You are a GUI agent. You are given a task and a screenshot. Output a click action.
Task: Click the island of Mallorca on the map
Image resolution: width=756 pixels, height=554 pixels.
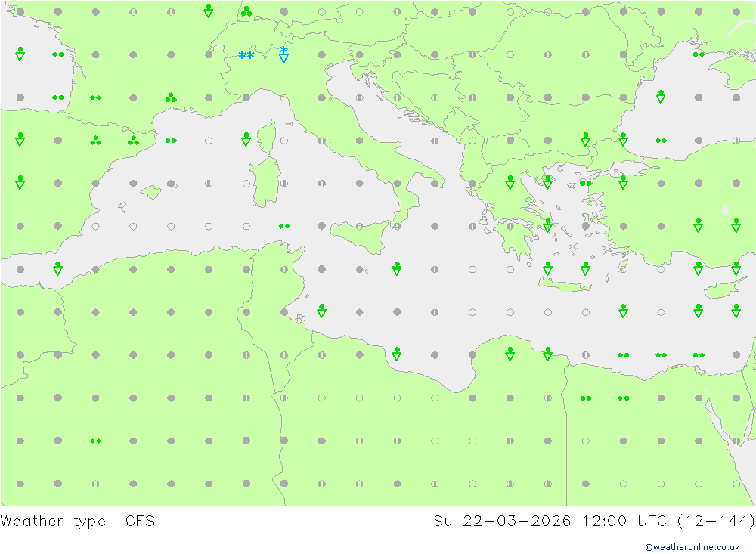pyautogui.click(x=151, y=191)
